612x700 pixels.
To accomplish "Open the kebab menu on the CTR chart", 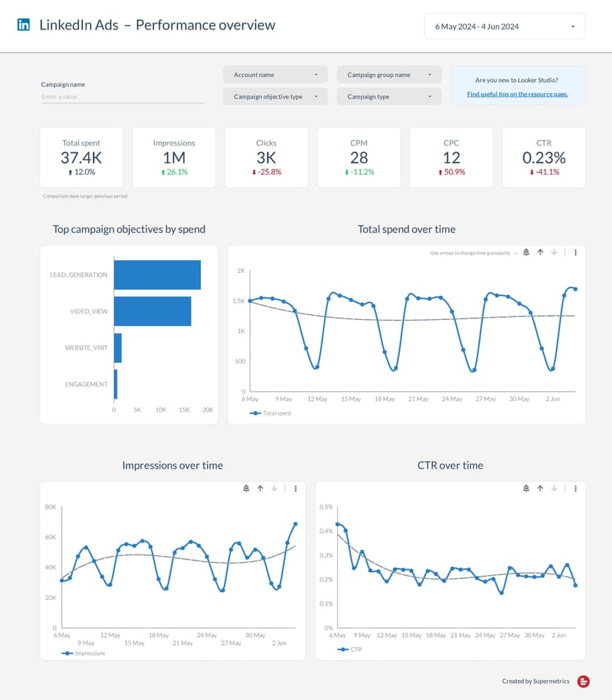I will coord(576,489).
